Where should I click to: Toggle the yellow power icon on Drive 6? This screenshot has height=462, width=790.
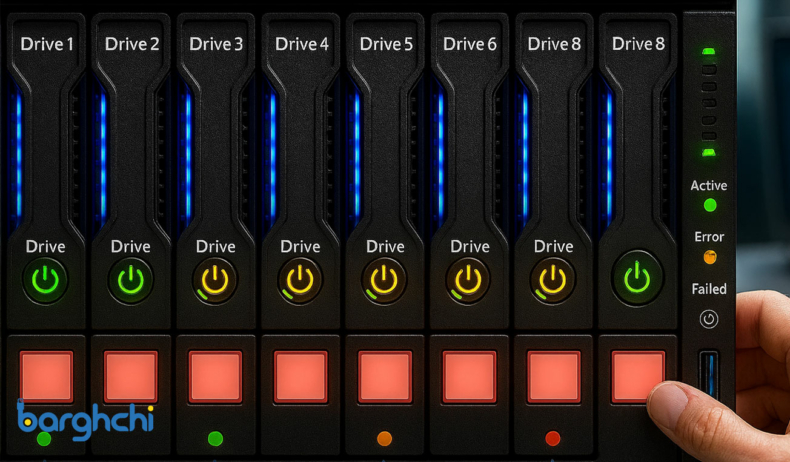[x=469, y=280]
